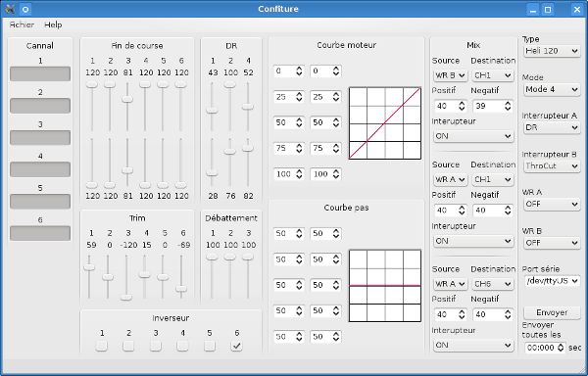Open first mix Interupteur dropdown ON

[473, 136]
